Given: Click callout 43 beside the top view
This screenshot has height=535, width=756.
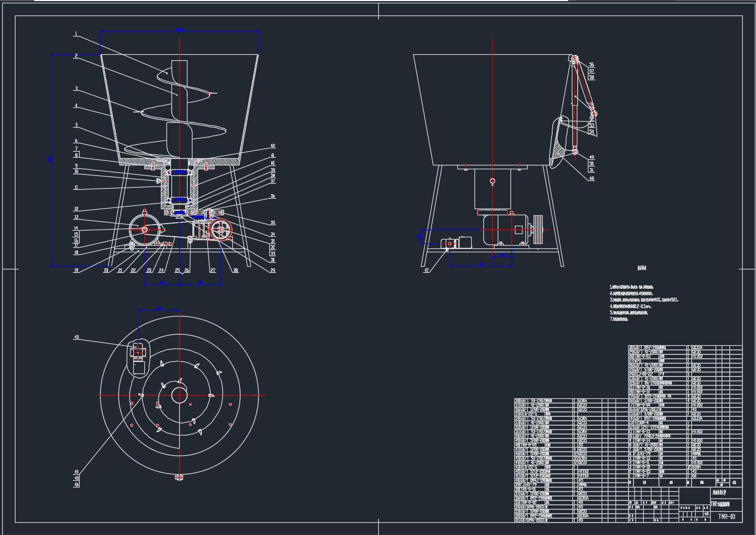Looking at the screenshot, I should tap(76, 337).
